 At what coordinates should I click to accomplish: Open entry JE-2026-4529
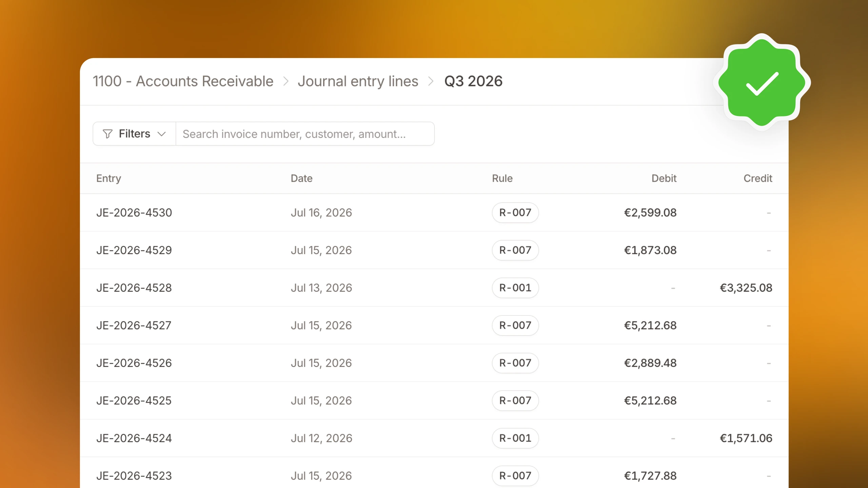(x=134, y=250)
